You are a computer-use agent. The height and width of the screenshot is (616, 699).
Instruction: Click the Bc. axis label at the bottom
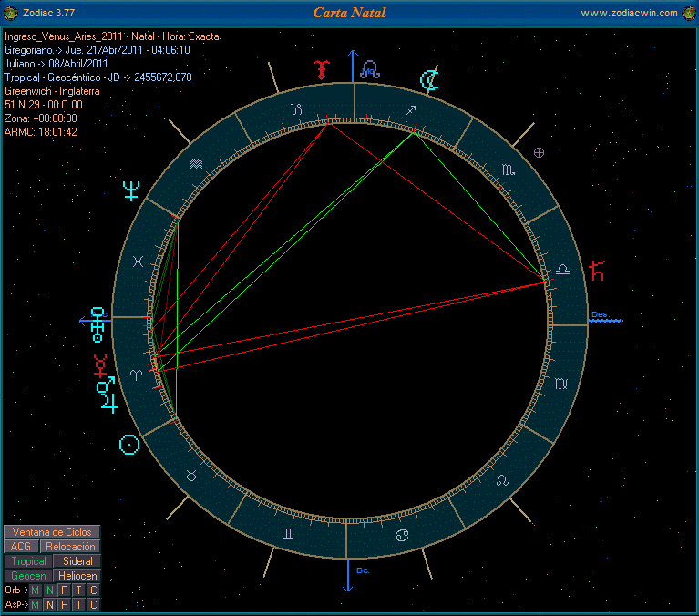[x=363, y=570]
